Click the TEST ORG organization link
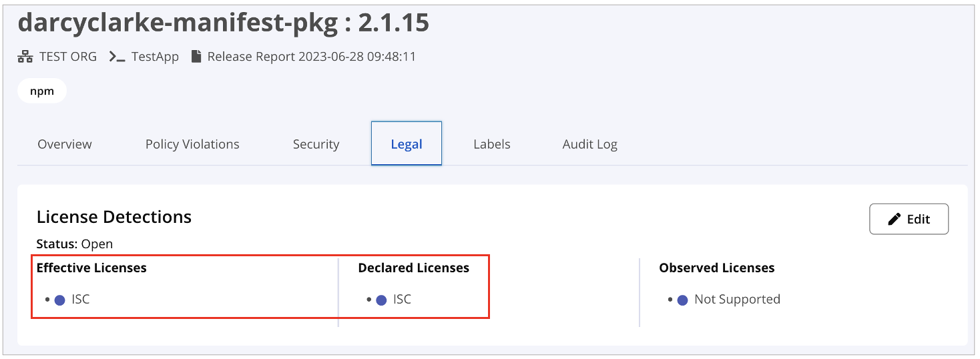Image resolution: width=980 pixels, height=359 pixels. pyautogui.click(x=67, y=57)
